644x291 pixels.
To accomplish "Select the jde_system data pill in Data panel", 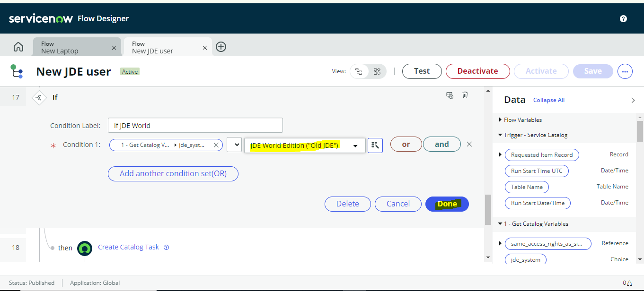I will (526, 259).
